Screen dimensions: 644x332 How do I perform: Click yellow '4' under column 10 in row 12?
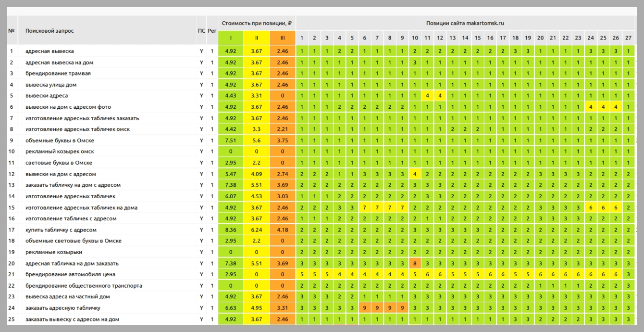coord(415,174)
